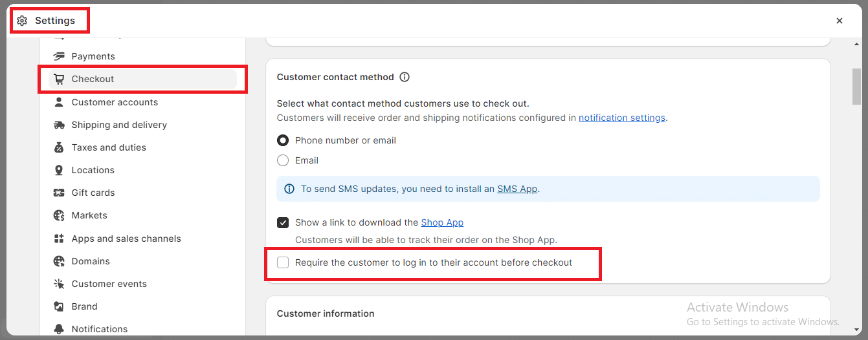Click the Locations pin icon
This screenshot has width=868, height=340.
59,170
